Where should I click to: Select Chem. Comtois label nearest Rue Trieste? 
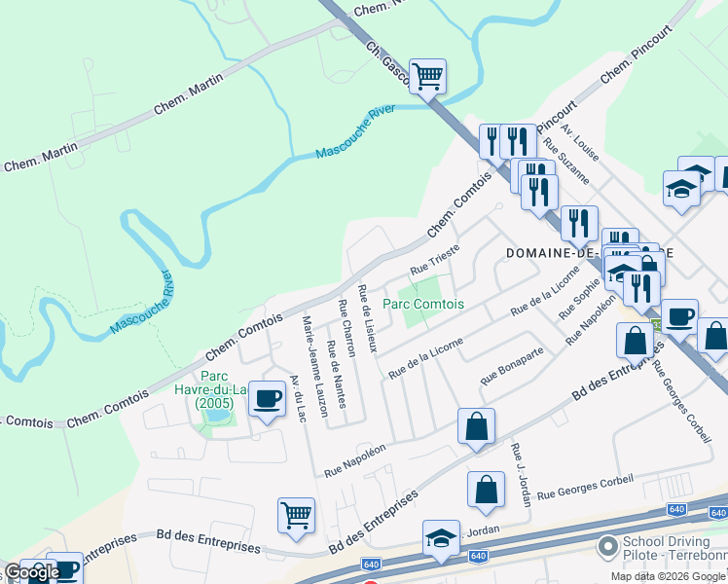pos(459,204)
